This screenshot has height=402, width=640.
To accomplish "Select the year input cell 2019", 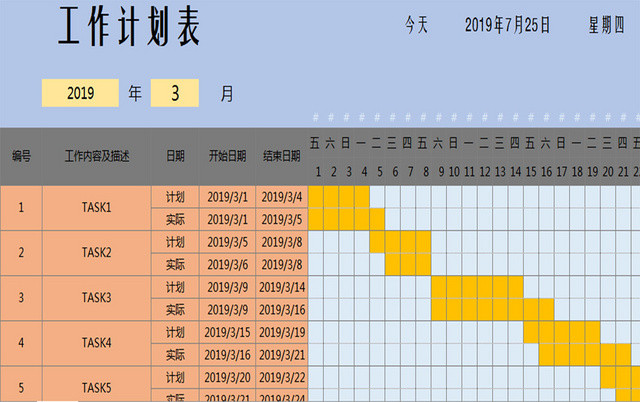I will (x=80, y=93).
